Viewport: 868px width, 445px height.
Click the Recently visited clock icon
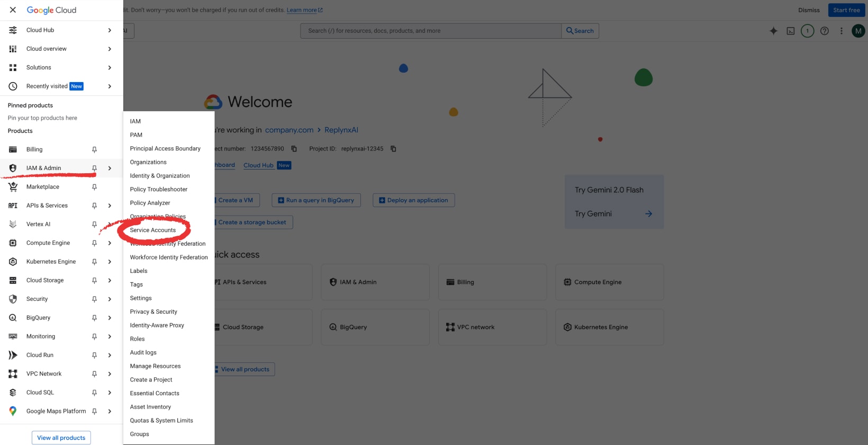(x=13, y=86)
